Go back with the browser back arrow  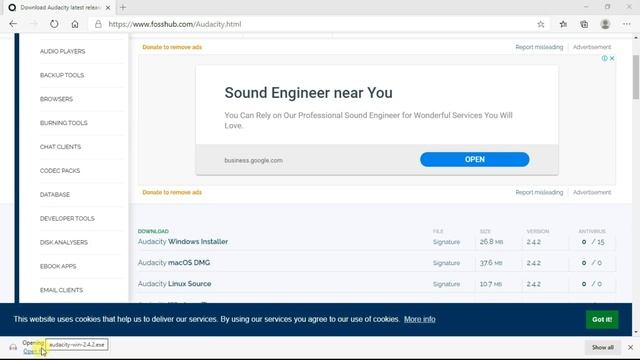[13, 24]
